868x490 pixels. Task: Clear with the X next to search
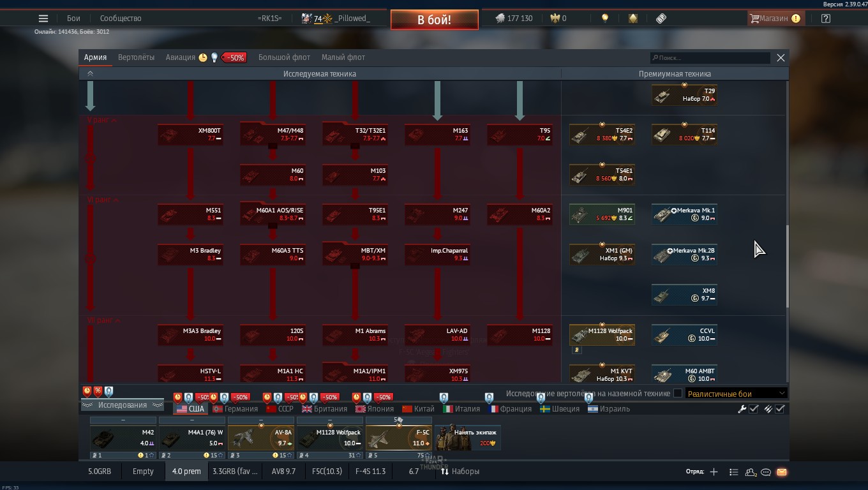(781, 57)
